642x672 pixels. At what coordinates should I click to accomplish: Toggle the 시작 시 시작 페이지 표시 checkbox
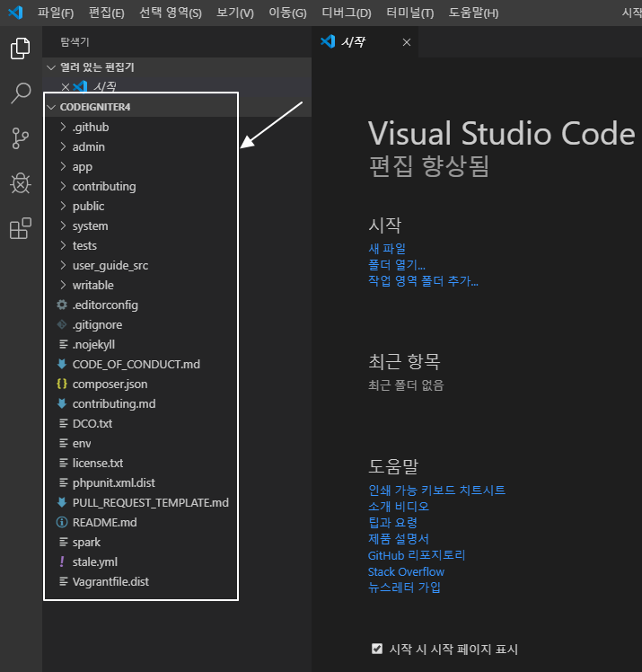[x=377, y=649]
